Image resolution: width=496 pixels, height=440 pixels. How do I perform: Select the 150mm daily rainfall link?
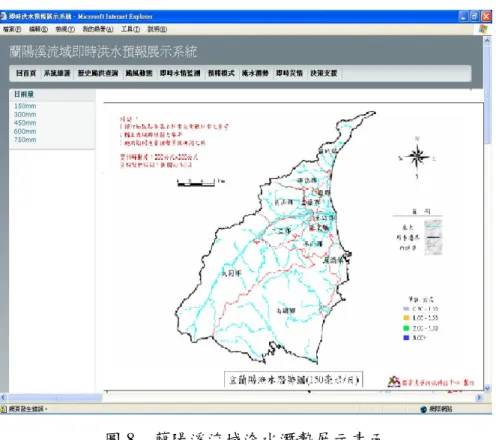pyautogui.click(x=25, y=106)
